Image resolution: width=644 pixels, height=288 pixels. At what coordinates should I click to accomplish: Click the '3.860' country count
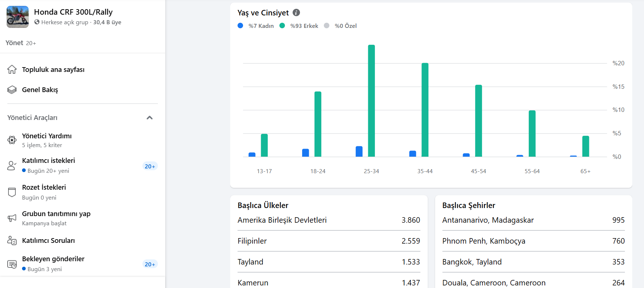click(411, 220)
